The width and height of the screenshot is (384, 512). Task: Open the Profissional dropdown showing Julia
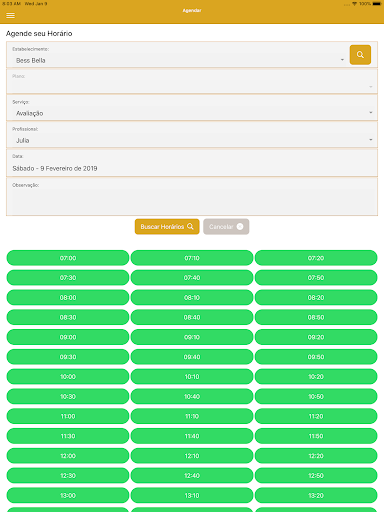(192, 135)
